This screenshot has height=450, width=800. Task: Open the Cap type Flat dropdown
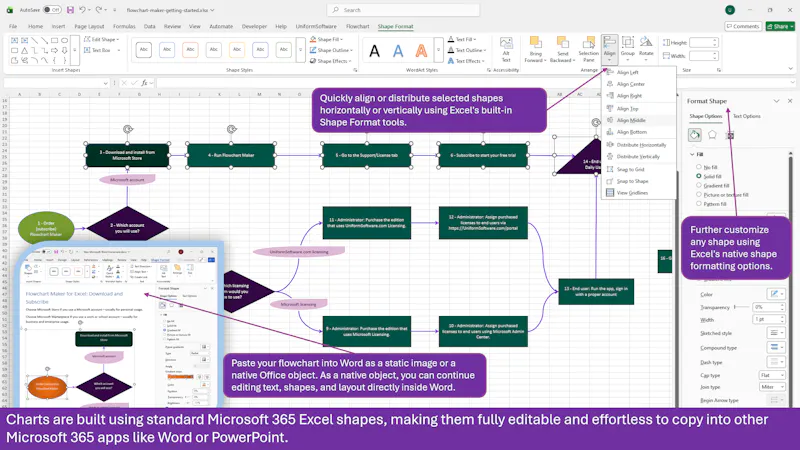(772, 375)
